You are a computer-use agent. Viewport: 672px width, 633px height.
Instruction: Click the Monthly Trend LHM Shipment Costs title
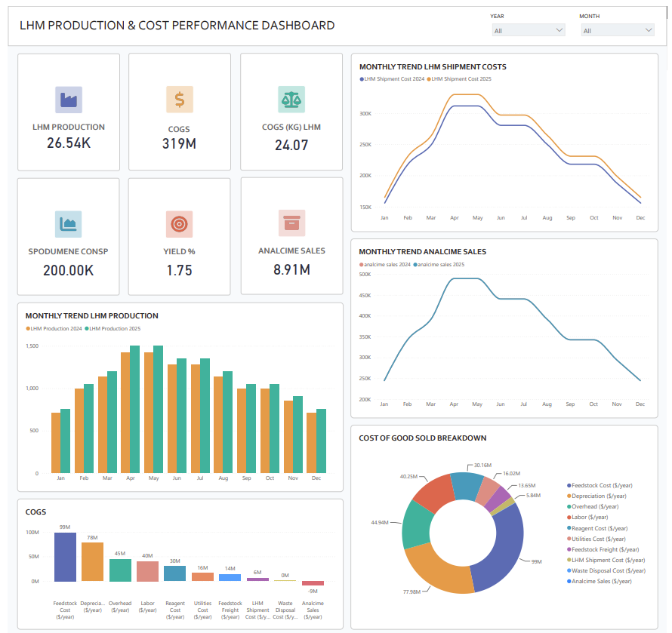[433, 67]
